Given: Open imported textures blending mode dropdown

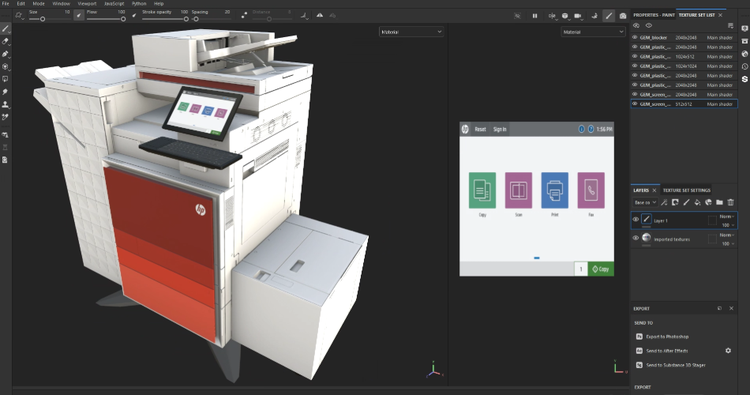Looking at the screenshot, I should 727,235.
